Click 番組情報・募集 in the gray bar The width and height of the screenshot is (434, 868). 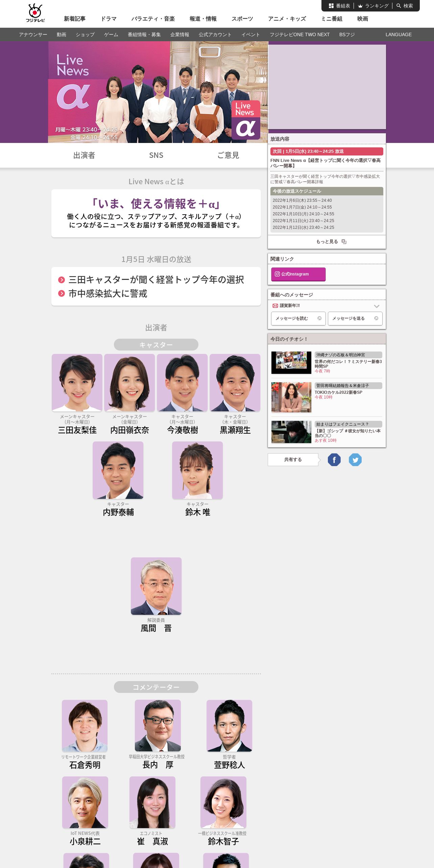click(x=144, y=34)
